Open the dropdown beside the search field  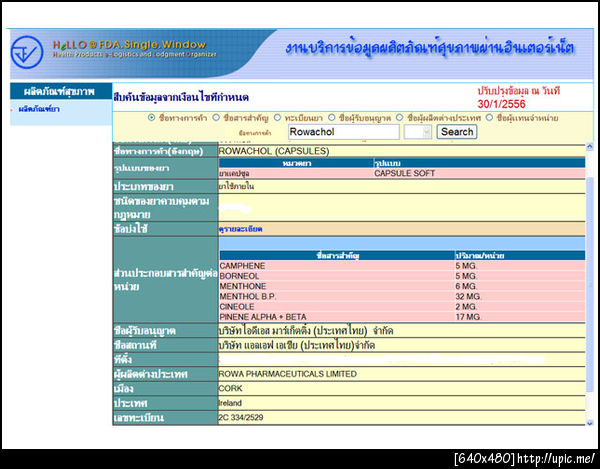coord(418,132)
